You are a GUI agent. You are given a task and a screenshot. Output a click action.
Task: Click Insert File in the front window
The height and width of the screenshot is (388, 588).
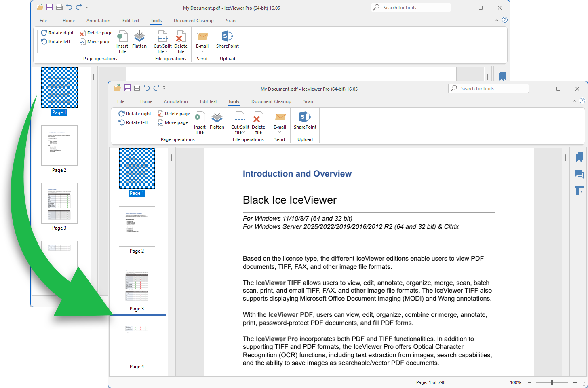click(x=200, y=122)
